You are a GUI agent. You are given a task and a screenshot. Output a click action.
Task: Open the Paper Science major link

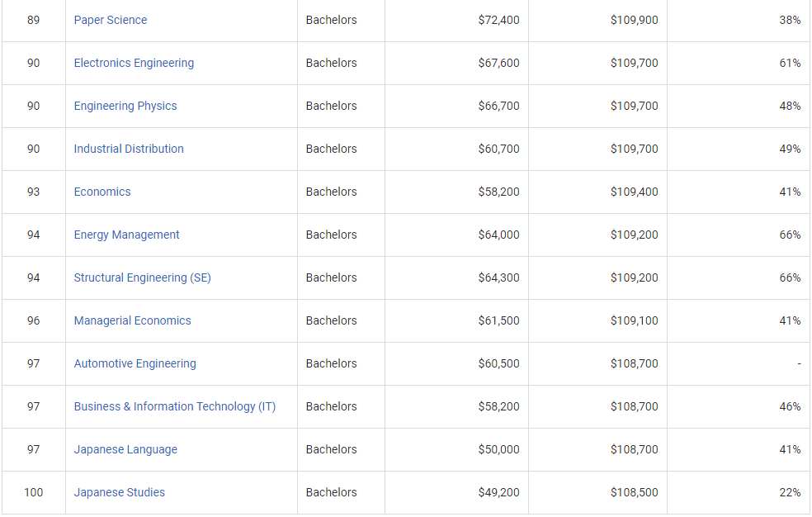pyautogui.click(x=111, y=20)
